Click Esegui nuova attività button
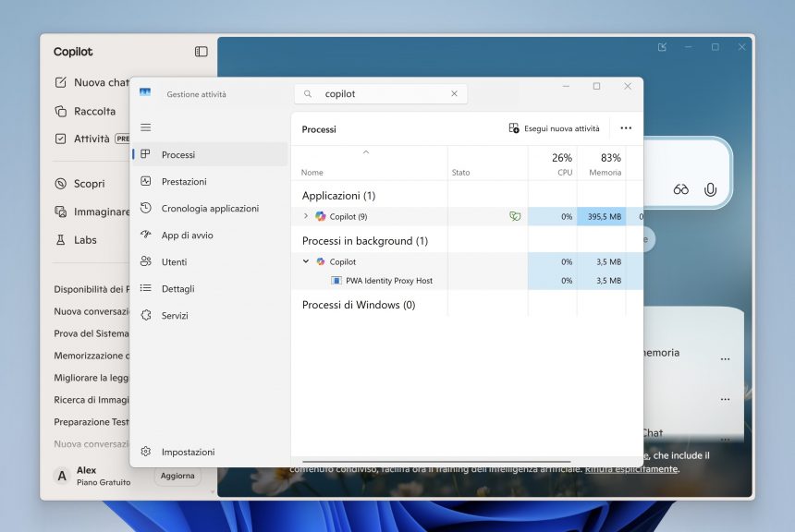This screenshot has height=532, width=795. [x=554, y=128]
